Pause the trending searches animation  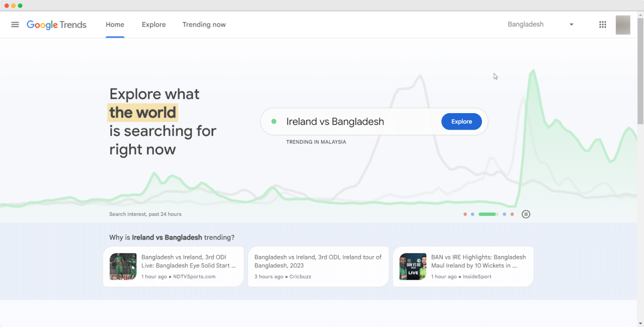click(x=526, y=214)
